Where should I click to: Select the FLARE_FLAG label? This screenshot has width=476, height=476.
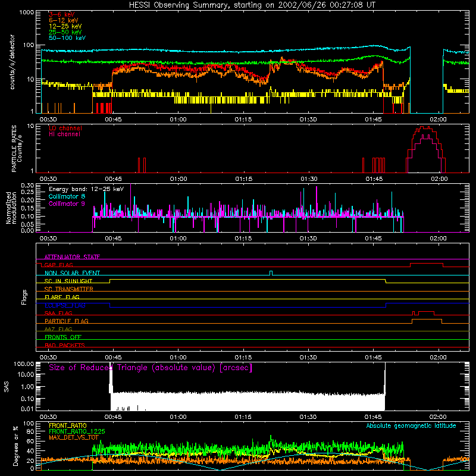click(62, 297)
